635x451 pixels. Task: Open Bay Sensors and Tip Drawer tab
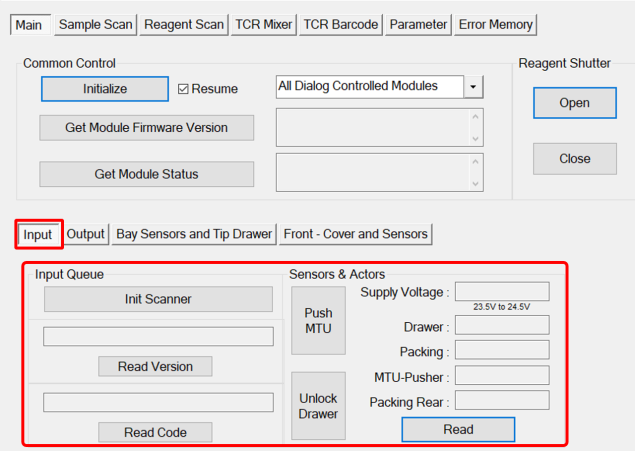click(194, 234)
